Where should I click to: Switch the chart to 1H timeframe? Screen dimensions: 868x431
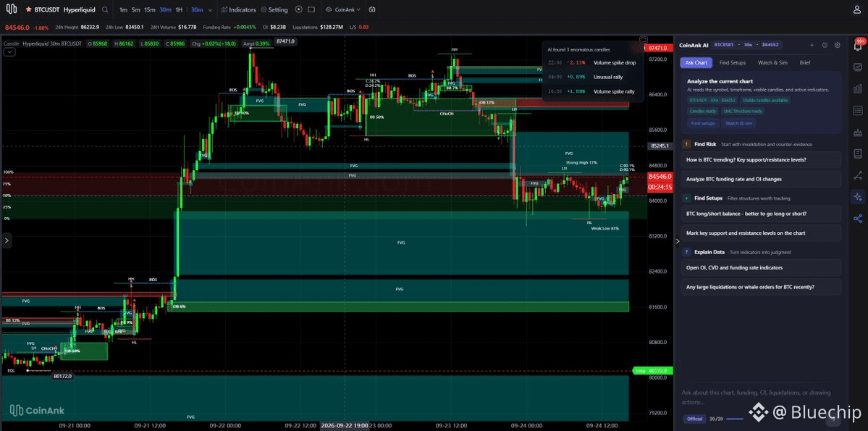click(179, 9)
